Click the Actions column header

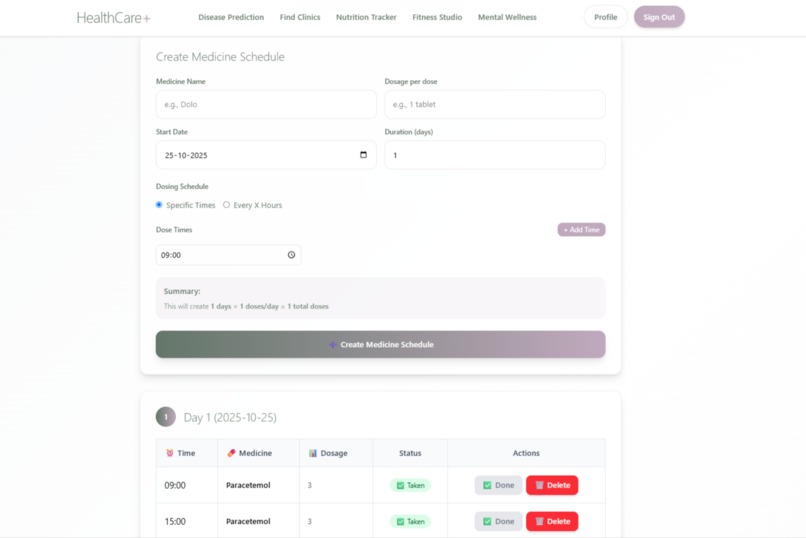coord(526,453)
